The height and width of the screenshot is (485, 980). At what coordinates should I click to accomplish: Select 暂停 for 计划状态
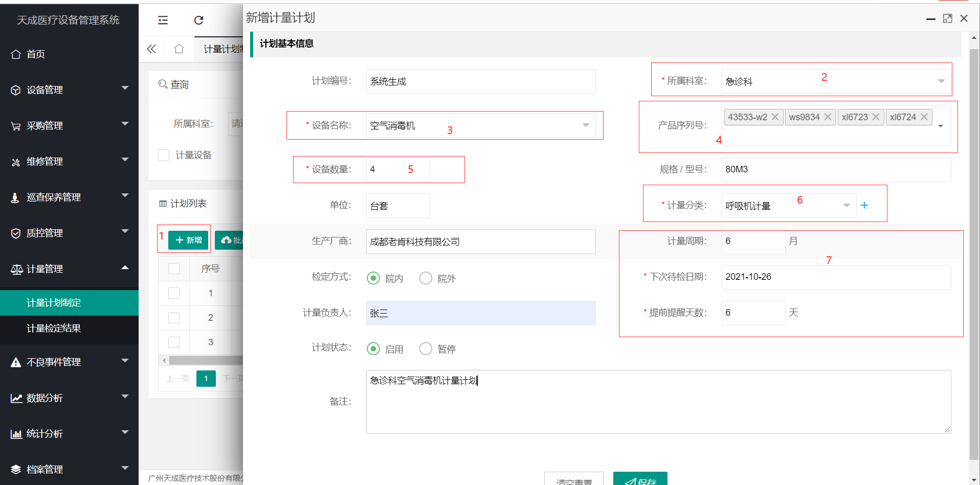tap(426, 348)
